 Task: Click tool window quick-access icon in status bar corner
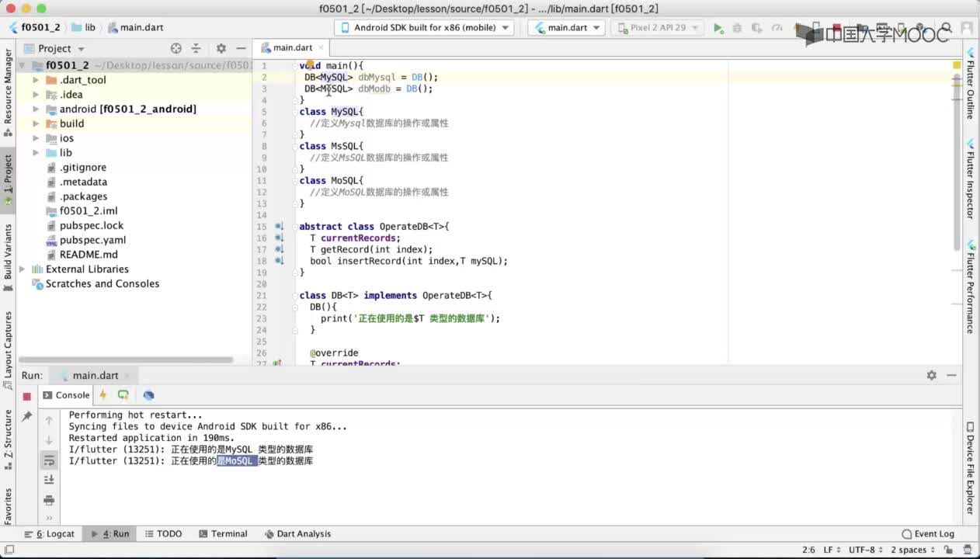pos(9,550)
